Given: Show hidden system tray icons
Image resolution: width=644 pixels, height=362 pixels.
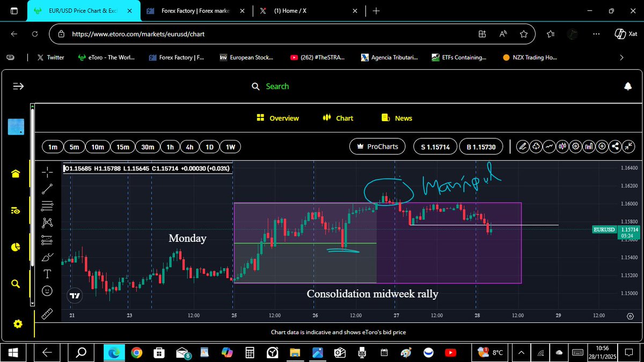Looking at the screenshot, I should 521,352.
